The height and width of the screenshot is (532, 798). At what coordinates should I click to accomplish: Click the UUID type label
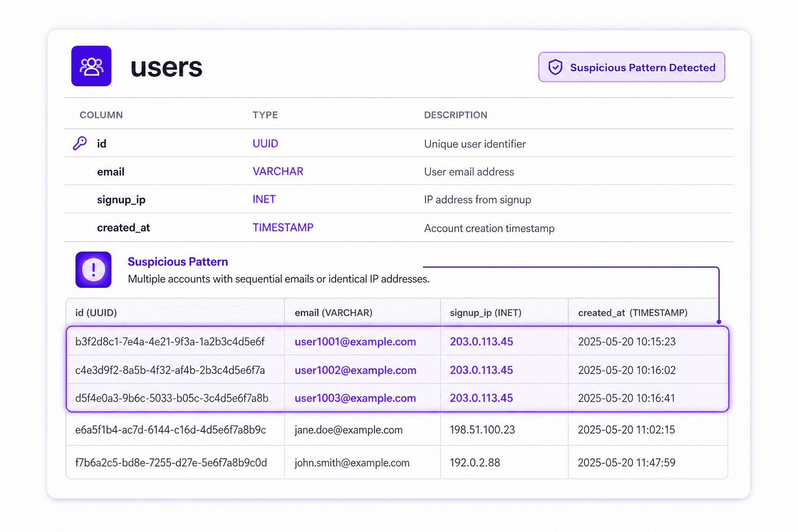[265, 143]
